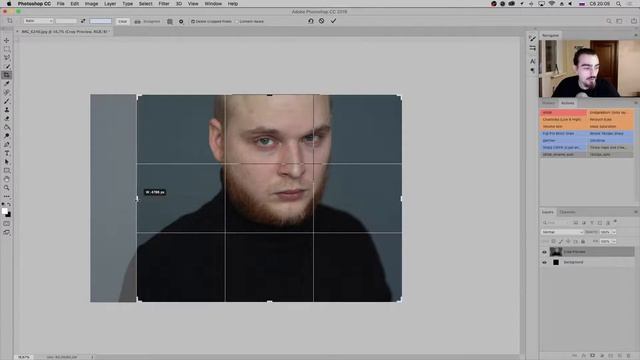This screenshot has width=640, height=360.
Task: Select the Hand tool
Action: [7, 179]
